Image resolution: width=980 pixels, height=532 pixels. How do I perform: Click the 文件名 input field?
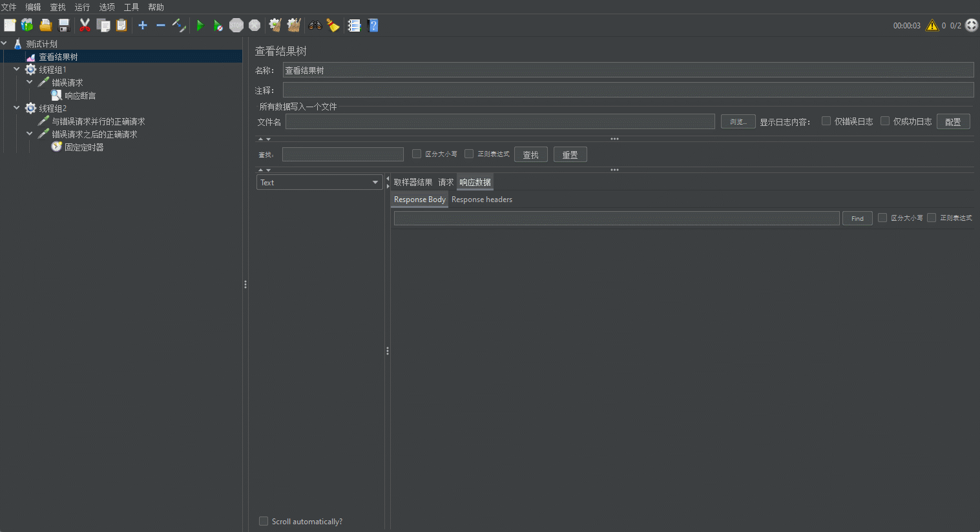(499, 121)
